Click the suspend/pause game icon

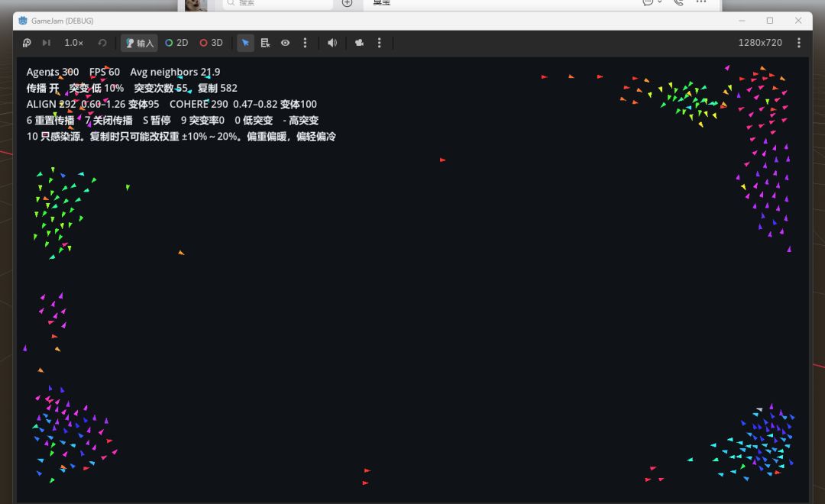tap(27, 43)
